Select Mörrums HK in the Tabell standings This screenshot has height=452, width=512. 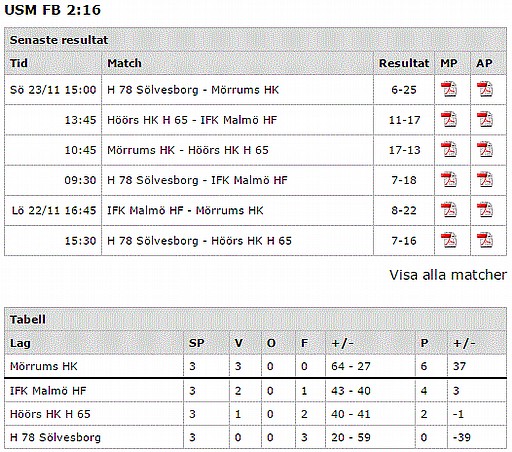(x=44, y=366)
